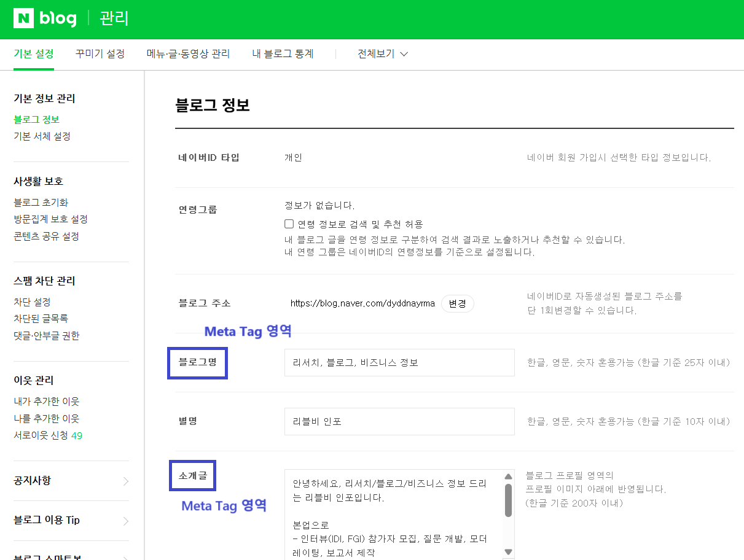Open 서로이웃 신청 pending list
The height and width of the screenshot is (560, 744).
42,435
